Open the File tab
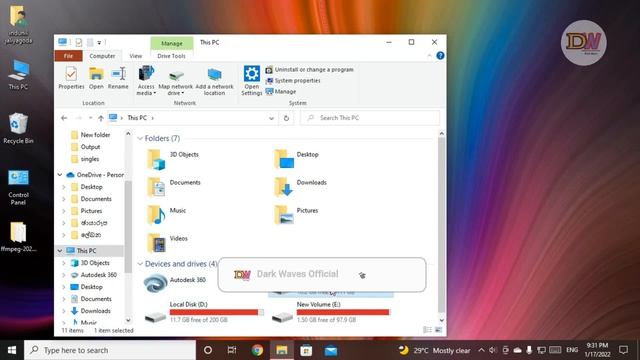Screen dimensions: 640x360 pos(68,56)
